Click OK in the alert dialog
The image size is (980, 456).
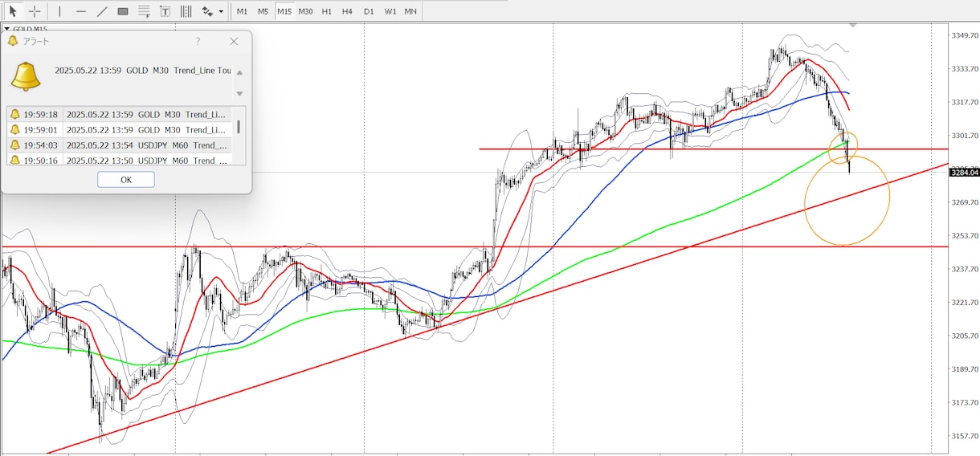[126, 180]
